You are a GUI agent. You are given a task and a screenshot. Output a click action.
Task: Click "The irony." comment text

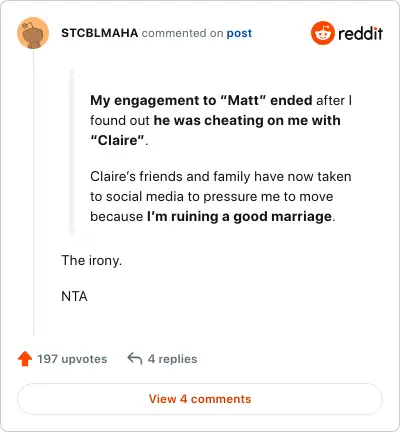[x=92, y=260]
